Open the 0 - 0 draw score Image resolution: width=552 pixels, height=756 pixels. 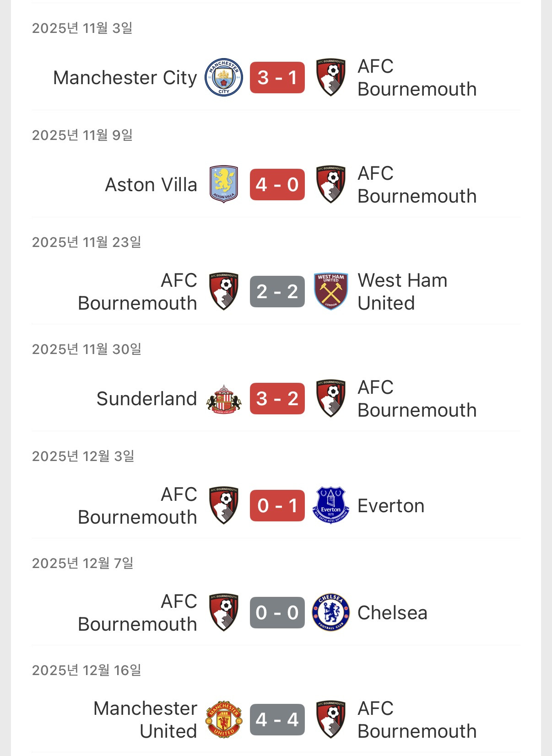277,612
